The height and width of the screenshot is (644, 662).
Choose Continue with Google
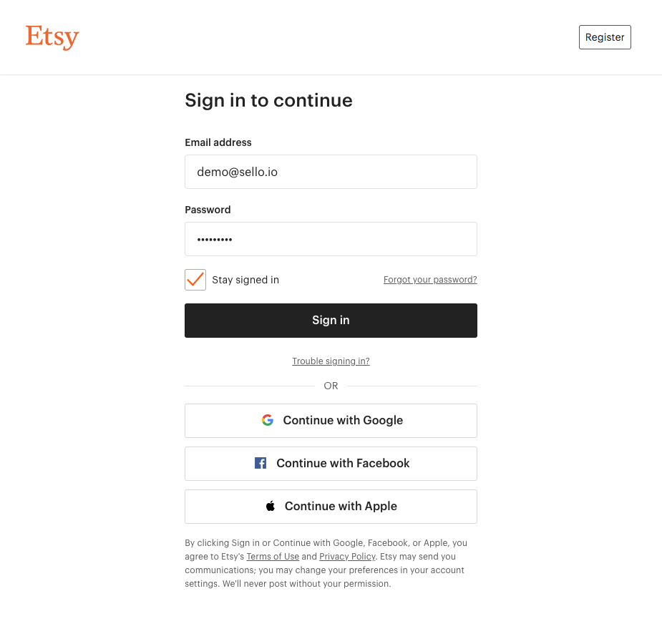pos(331,421)
